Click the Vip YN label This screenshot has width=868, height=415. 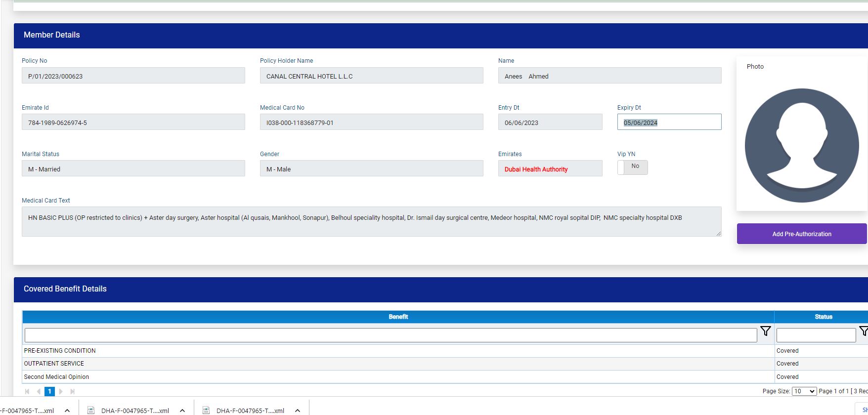click(626, 154)
